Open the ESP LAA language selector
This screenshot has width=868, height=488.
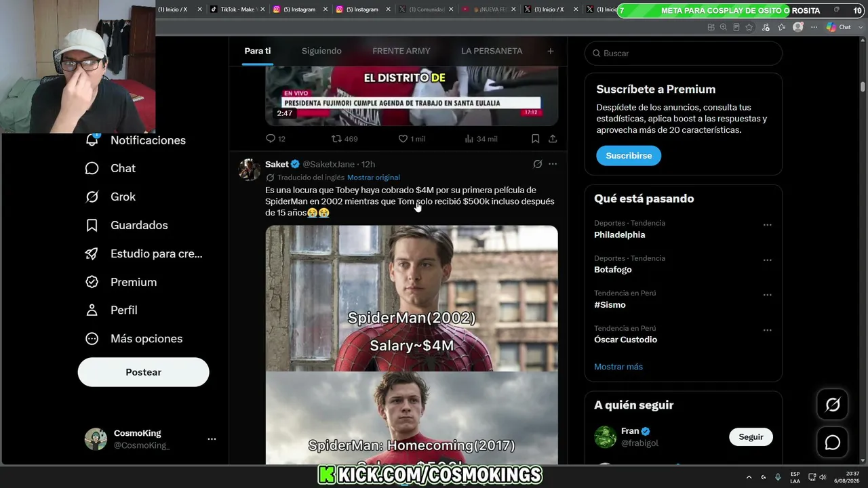click(795, 477)
